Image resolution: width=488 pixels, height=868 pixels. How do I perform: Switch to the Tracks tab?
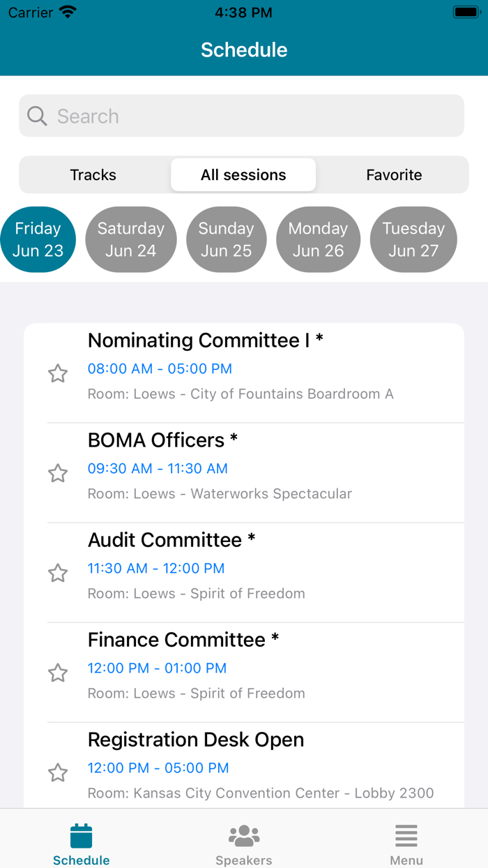pyautogui.click(x=93, y=175)
